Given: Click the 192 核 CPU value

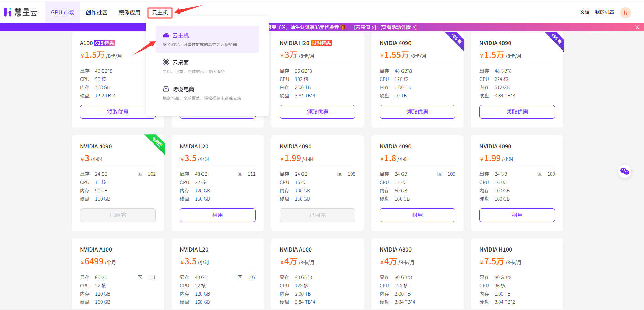Looking at the screenshot, I should pyautogui.click(x=302, y=79).
